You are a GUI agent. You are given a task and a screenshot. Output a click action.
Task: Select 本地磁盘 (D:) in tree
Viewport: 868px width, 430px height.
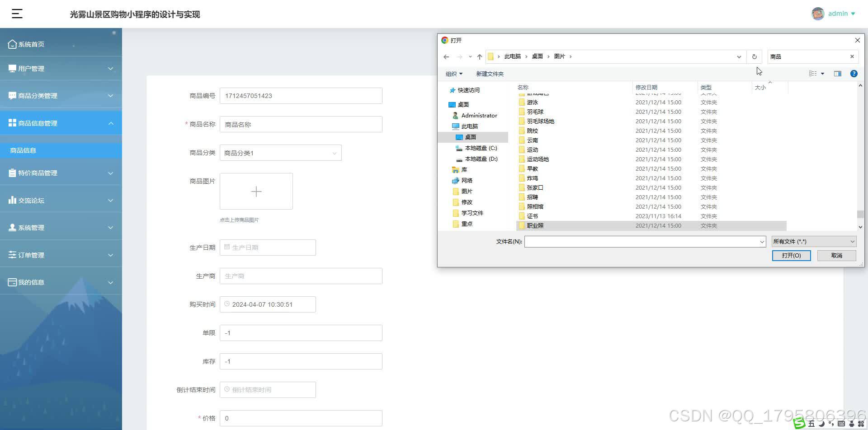481,159
